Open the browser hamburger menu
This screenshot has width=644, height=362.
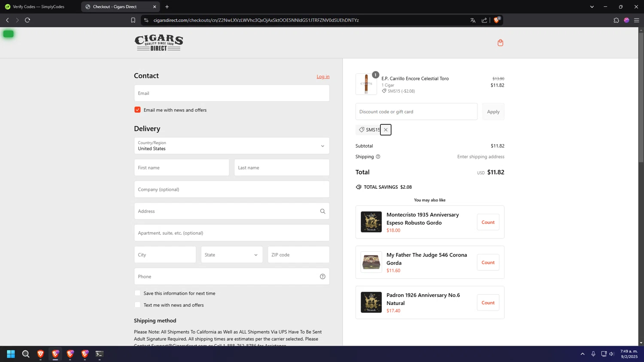click(x=636, y=20)
